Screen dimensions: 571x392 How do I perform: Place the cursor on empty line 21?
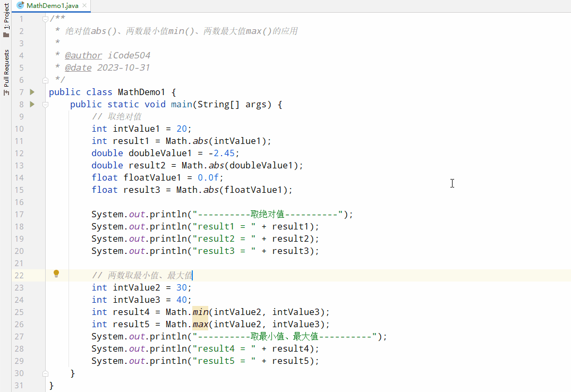pos(212,263)
